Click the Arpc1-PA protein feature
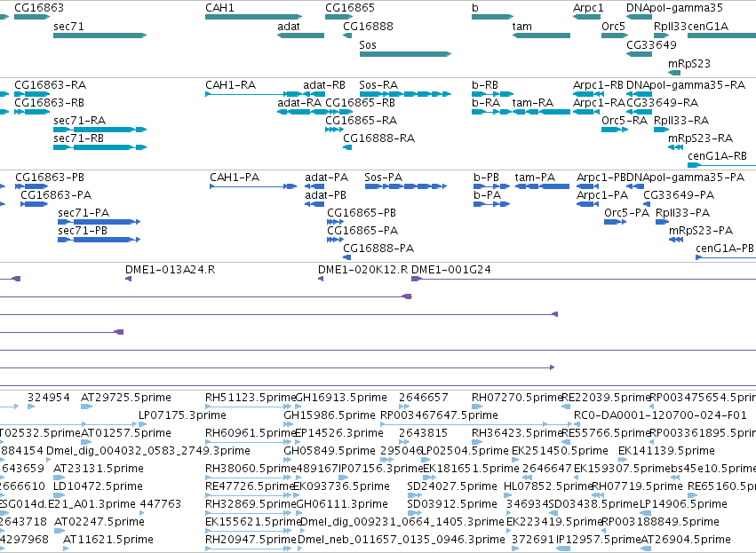The image size is (756, 553). [587, 204]
